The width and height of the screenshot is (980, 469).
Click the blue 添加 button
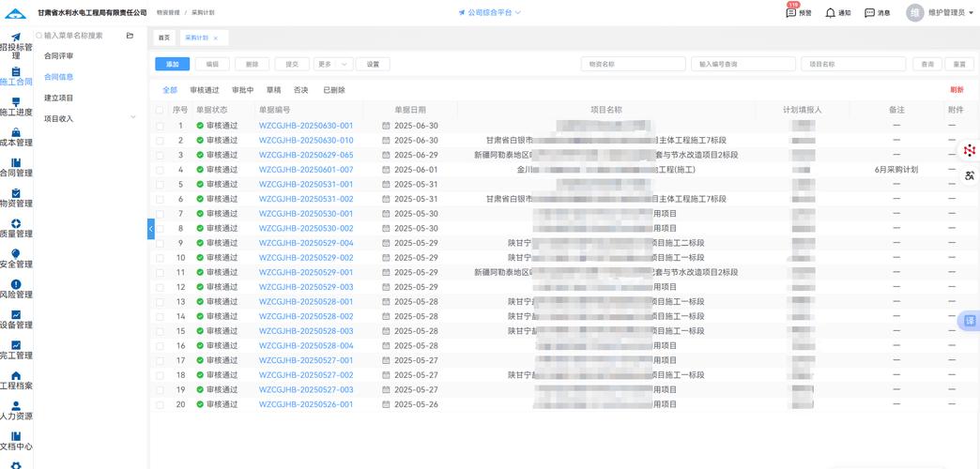pos(173,64)
